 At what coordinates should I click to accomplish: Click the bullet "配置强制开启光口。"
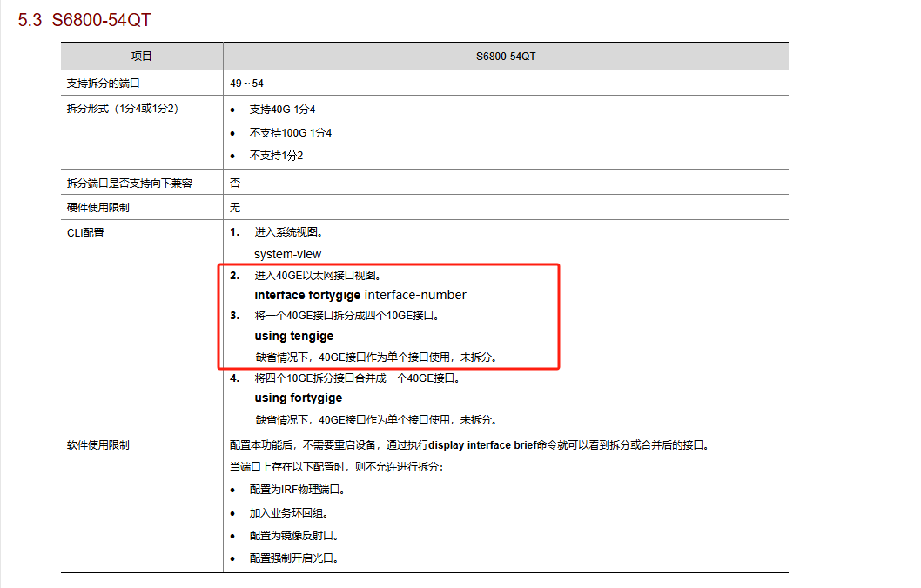coord(294,558)
